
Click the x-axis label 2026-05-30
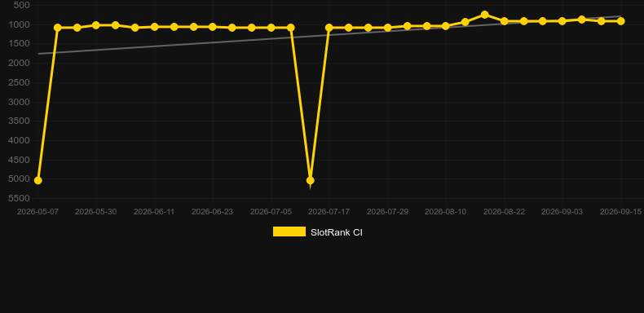[95, 212]
